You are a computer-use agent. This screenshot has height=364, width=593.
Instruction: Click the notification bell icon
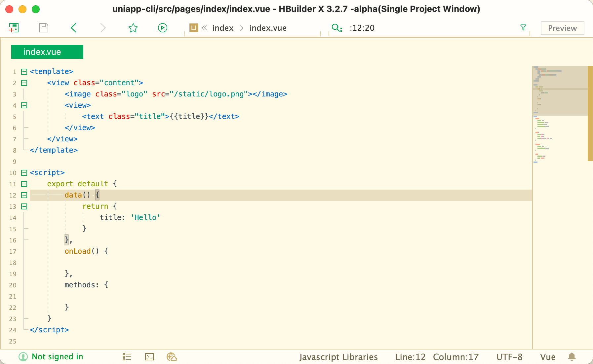(572, 357)
